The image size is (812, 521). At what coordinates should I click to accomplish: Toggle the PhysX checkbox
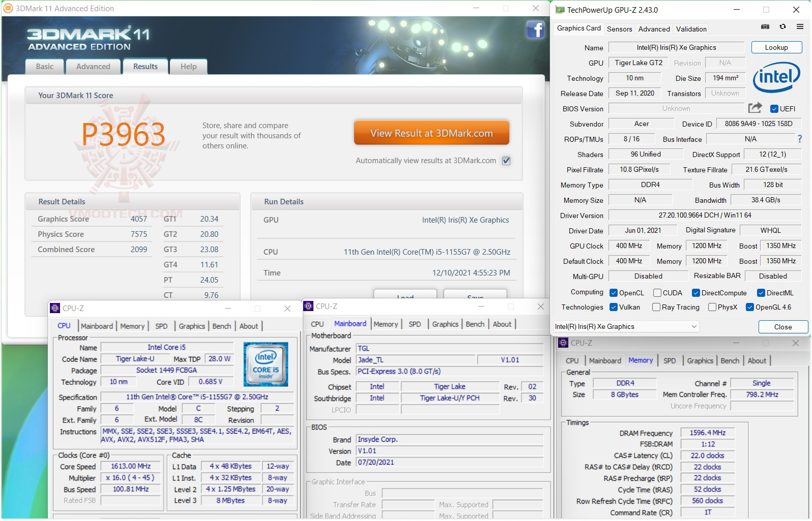[x=712, y=307]
